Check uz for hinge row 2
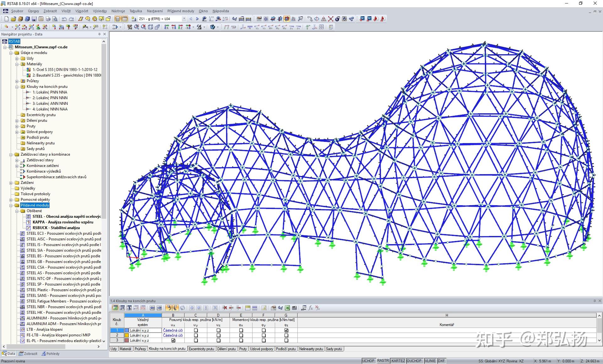The image size is (603, 364). 218,335
